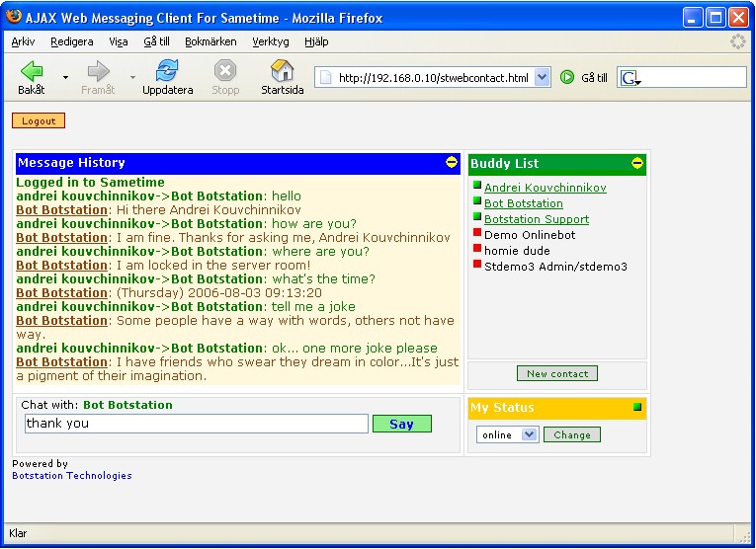Screen dimensions: 756x549
Task: Open the Bokmärken menu
Action: [x=210, y=41]
